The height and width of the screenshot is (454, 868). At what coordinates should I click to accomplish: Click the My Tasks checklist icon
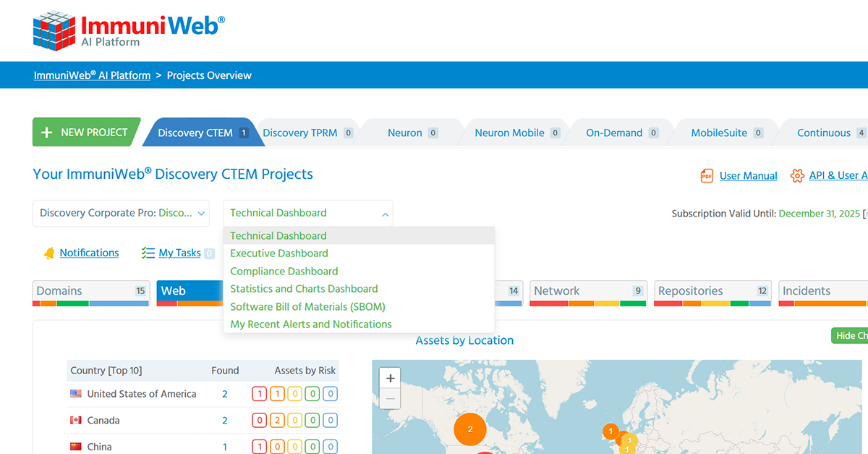(148, 253)
